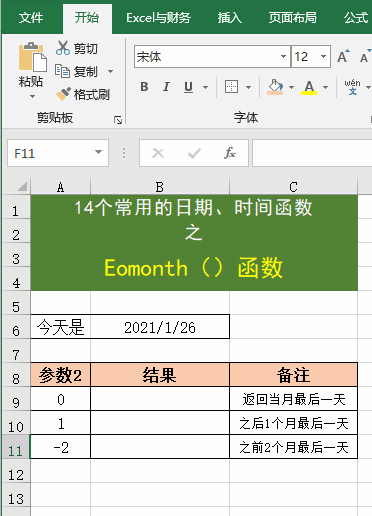Select the 之后1个月最后一天 cell
This screenshot has width=372, height=516.
[x=293, y=423]
